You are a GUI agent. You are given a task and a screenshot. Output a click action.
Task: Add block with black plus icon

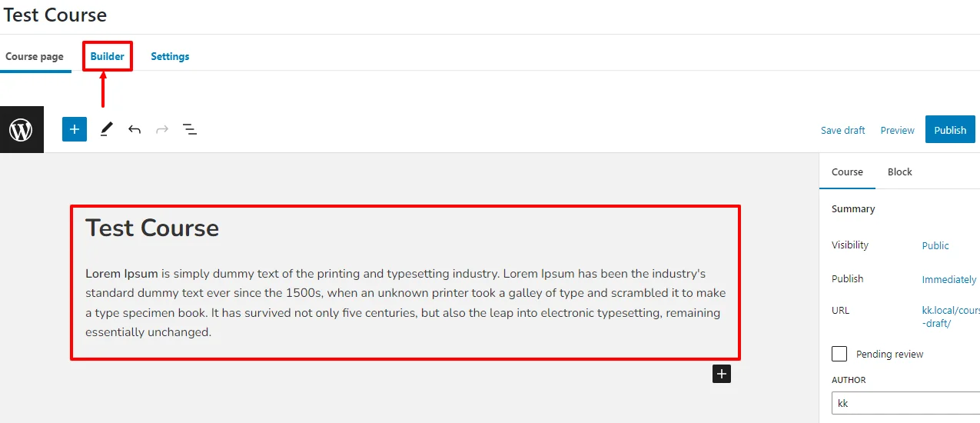click(x=721, y=374)
